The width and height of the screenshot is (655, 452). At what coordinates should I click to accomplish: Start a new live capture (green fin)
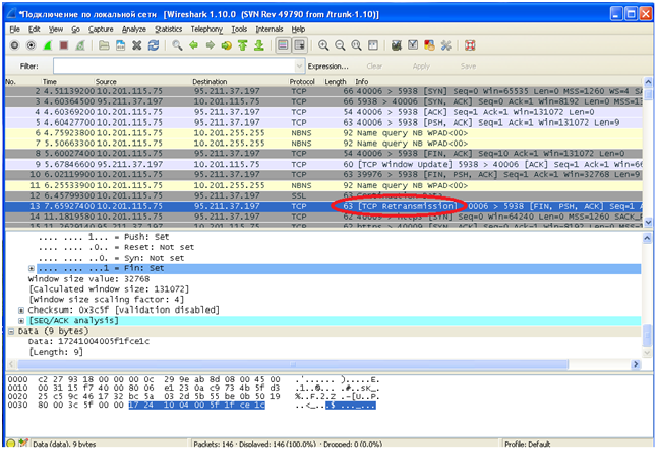(x=47, y=46)
